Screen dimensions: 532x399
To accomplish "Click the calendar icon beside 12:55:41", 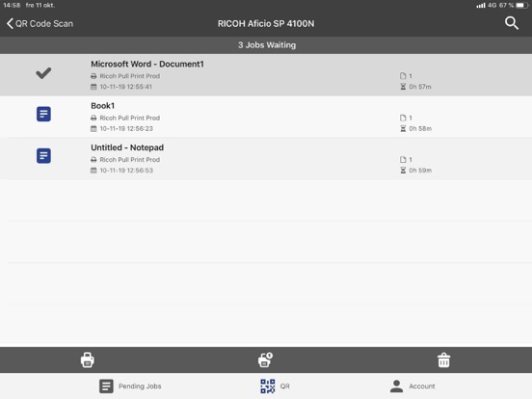I will point(93,87).
